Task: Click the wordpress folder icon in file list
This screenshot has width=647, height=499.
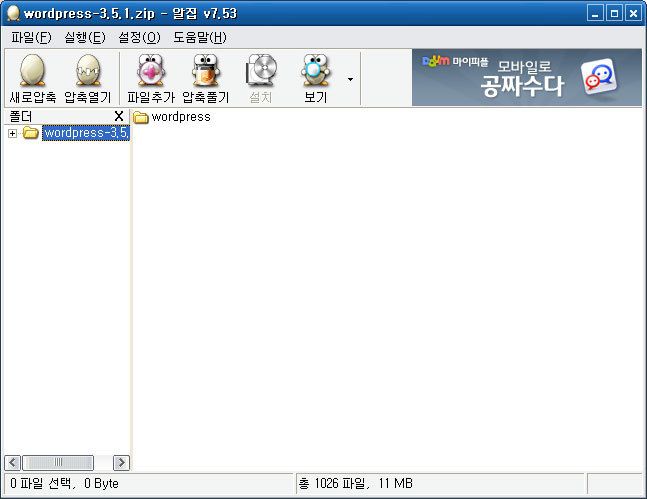Action: 141,118
